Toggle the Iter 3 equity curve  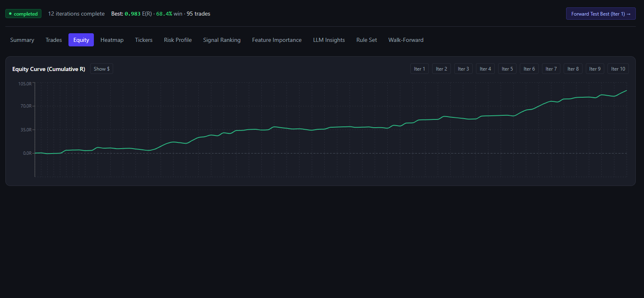coord(463,69)
